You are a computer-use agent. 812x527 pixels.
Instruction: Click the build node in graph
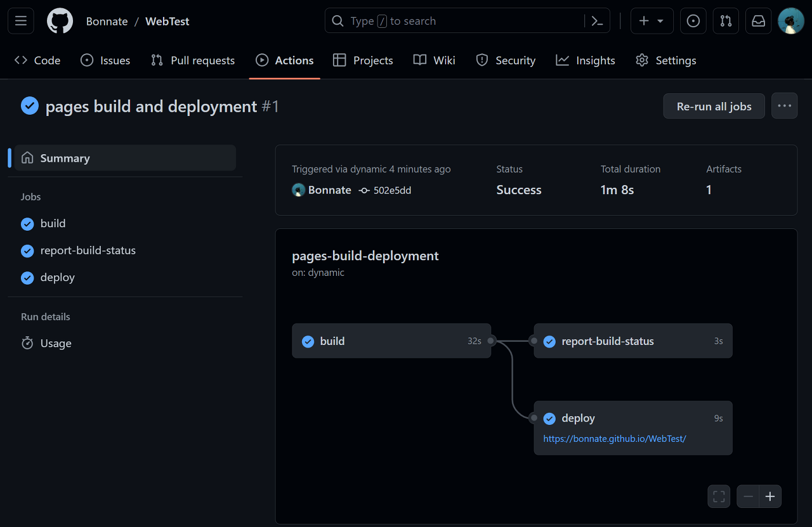(391, 341)
